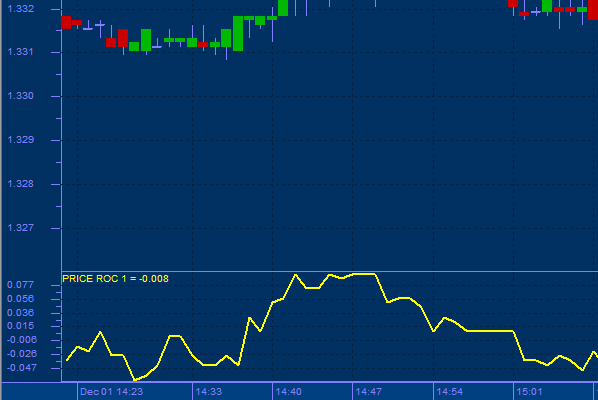Click the 14:33 time axis label
This screenshot has width=598, height=400.
tap(209, 392)
